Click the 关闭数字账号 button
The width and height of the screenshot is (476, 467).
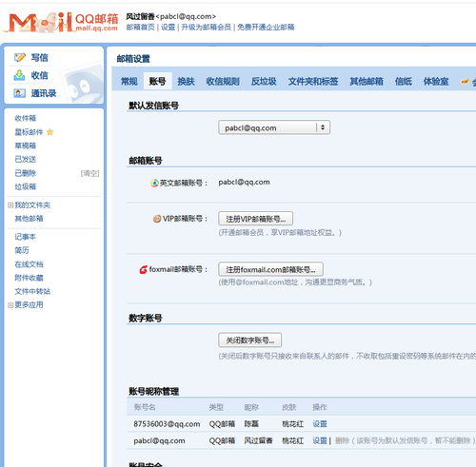249,341
